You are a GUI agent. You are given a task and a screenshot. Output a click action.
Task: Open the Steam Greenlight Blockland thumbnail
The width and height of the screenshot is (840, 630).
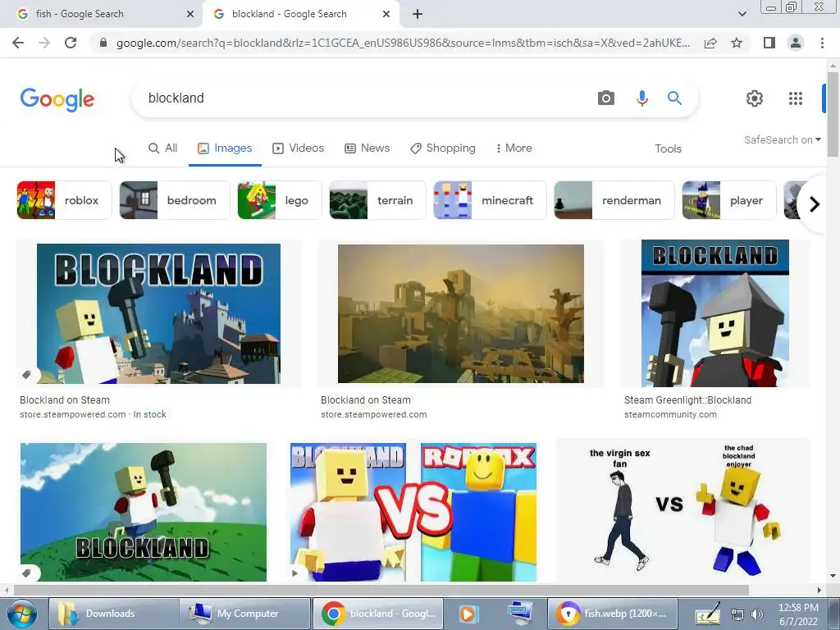click(715, 313)
